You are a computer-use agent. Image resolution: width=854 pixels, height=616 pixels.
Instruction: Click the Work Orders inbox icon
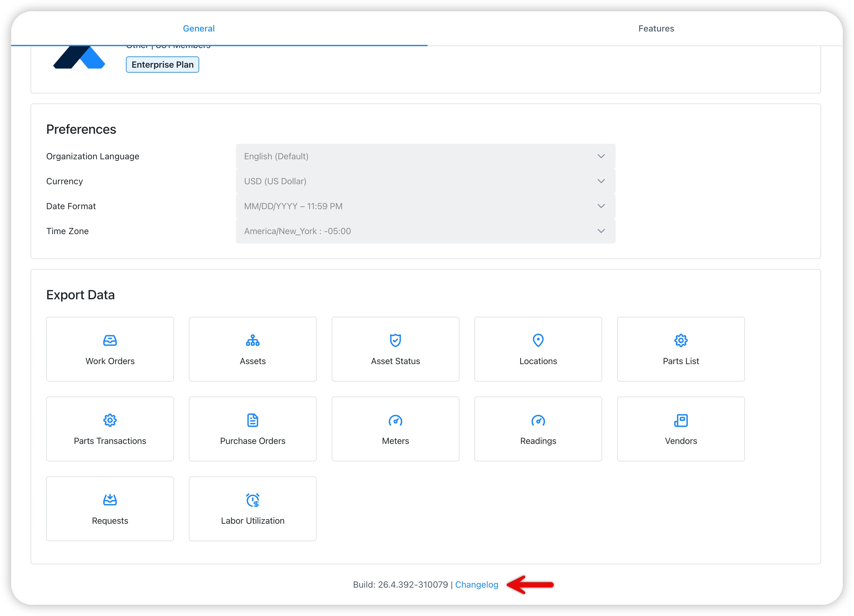(110, 340)
